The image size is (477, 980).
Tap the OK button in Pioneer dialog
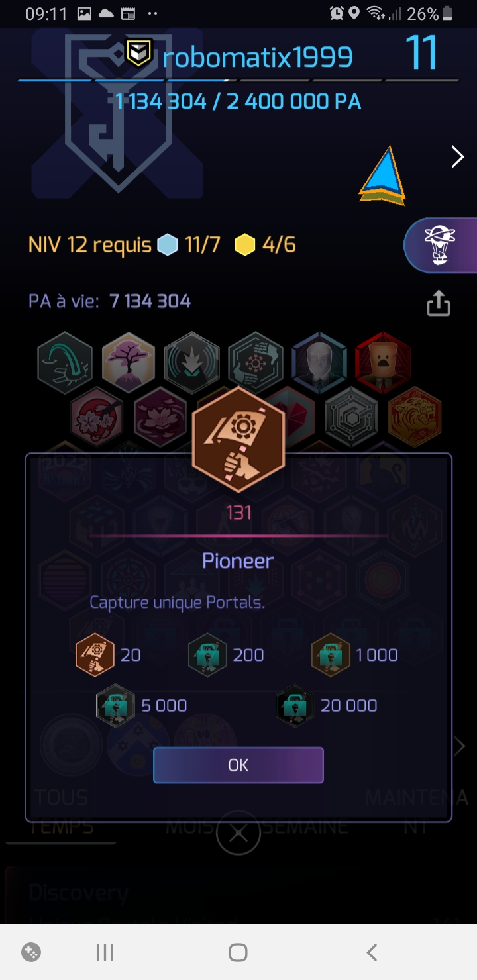pos(238,765)
